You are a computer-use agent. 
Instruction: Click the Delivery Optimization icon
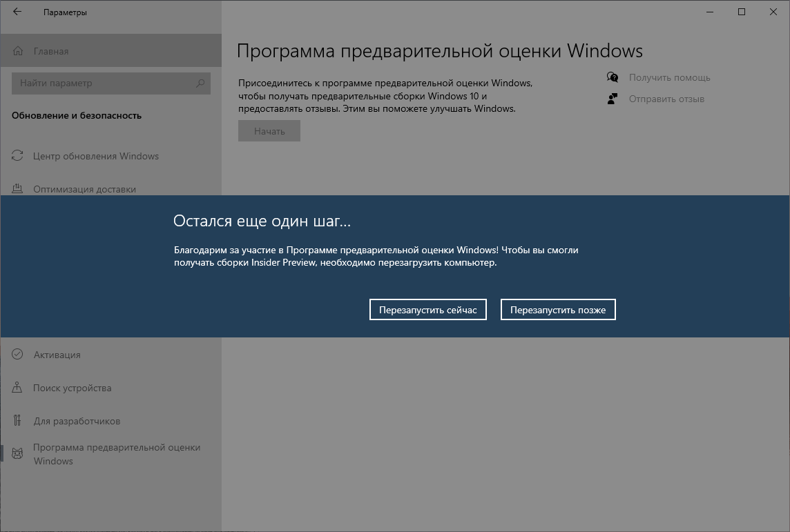pos(17,189)
